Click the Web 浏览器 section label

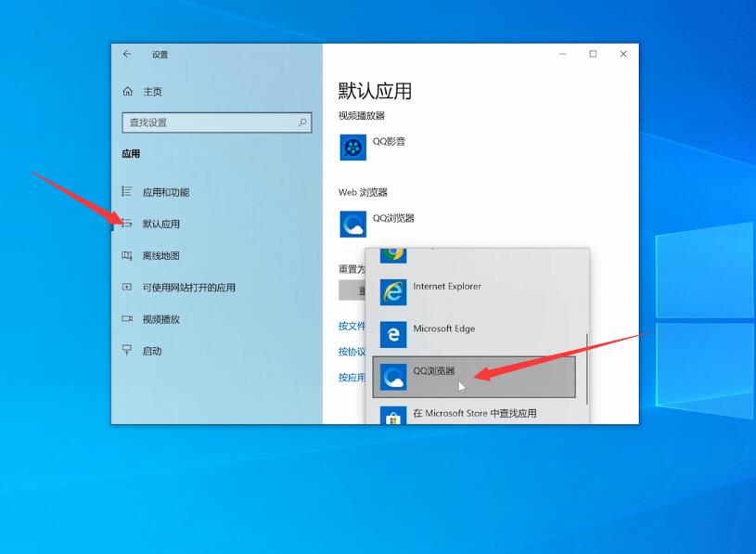[363, 192]
